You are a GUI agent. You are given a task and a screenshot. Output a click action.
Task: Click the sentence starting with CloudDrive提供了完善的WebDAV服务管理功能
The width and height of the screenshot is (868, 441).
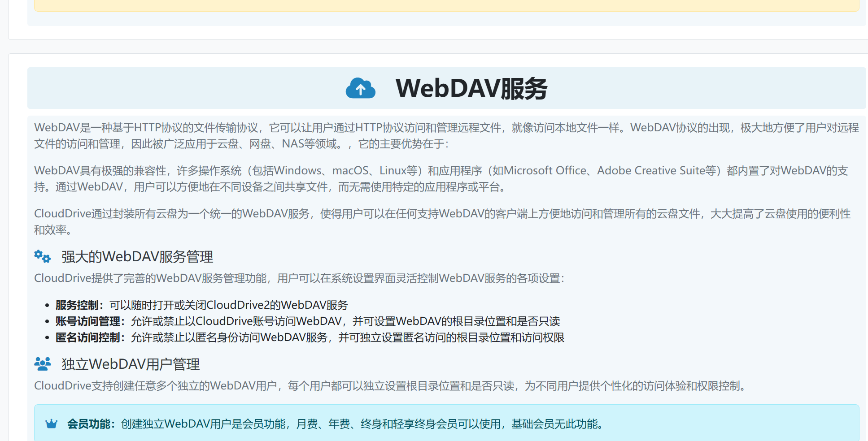(x=299, y=278)
